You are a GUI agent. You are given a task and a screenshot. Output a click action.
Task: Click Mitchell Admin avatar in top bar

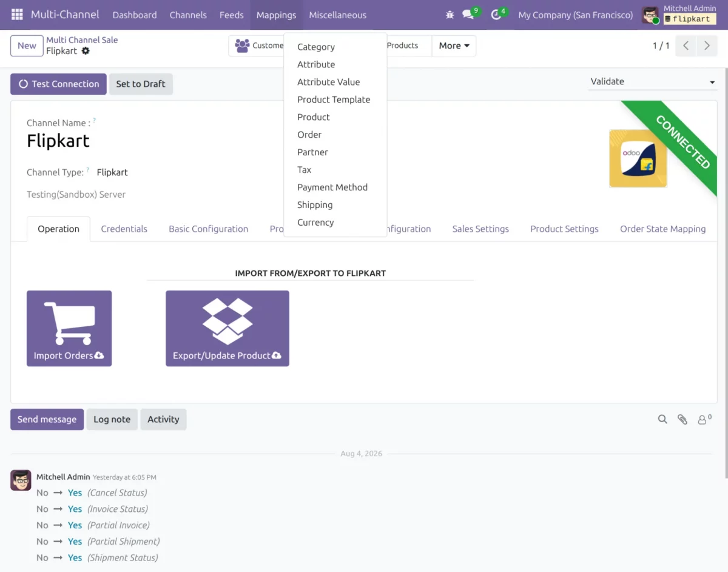650,15
